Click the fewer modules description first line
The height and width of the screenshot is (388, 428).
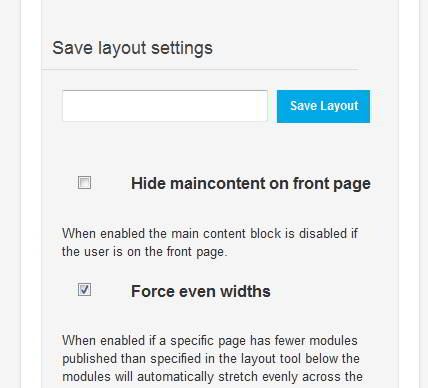pyautogui.click(x=210, y=341)
